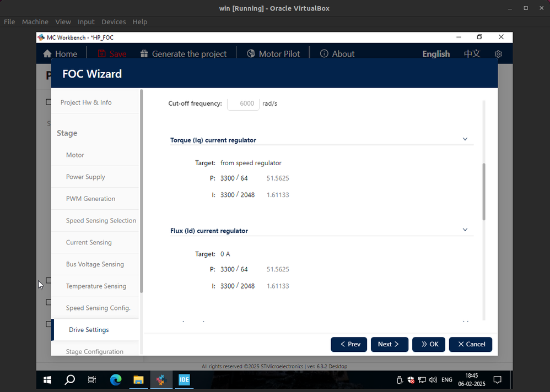The height and width of the screenshot is (392, 550).
Task: Confirm the wizard with OK
Action: coord(429,344)
